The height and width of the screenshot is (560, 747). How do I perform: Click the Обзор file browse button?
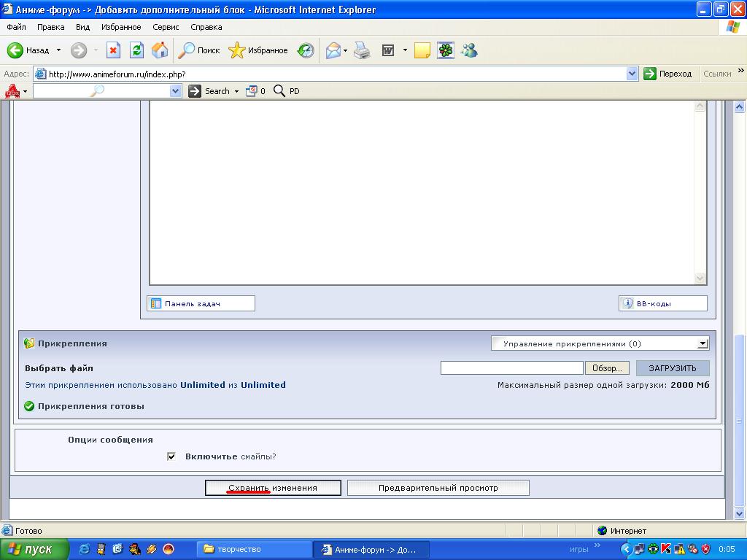click(608, 368)
